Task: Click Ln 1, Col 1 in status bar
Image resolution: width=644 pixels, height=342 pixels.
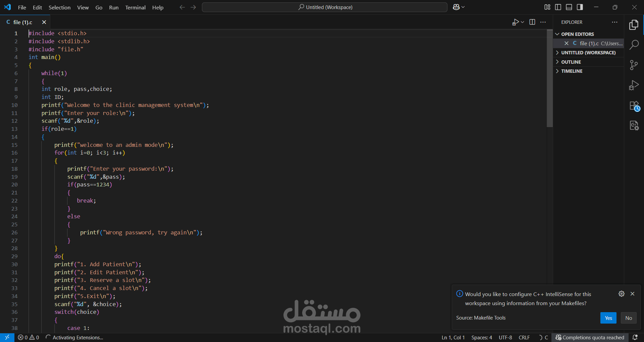Action: click(x=453, y=338)
